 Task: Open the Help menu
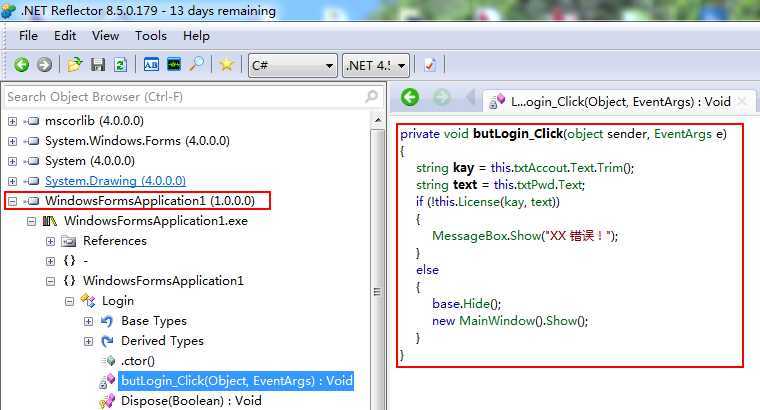tap(196, 36)
